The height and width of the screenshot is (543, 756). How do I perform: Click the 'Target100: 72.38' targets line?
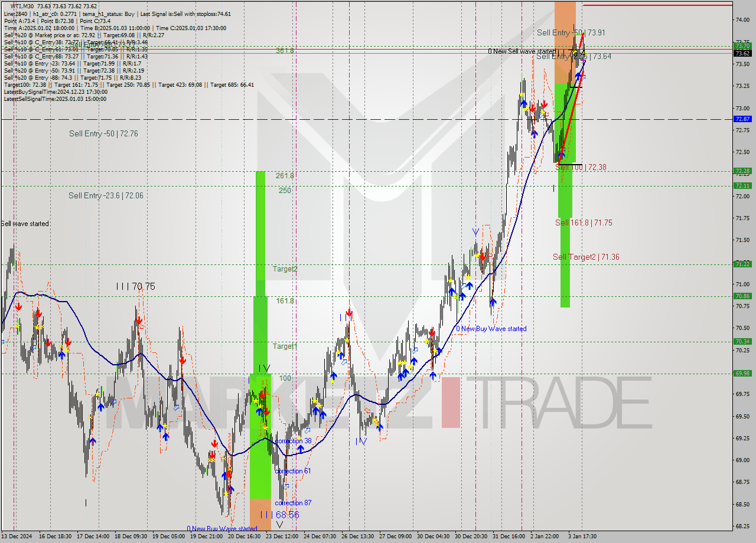pyautogui.click(x=129, y=85)
